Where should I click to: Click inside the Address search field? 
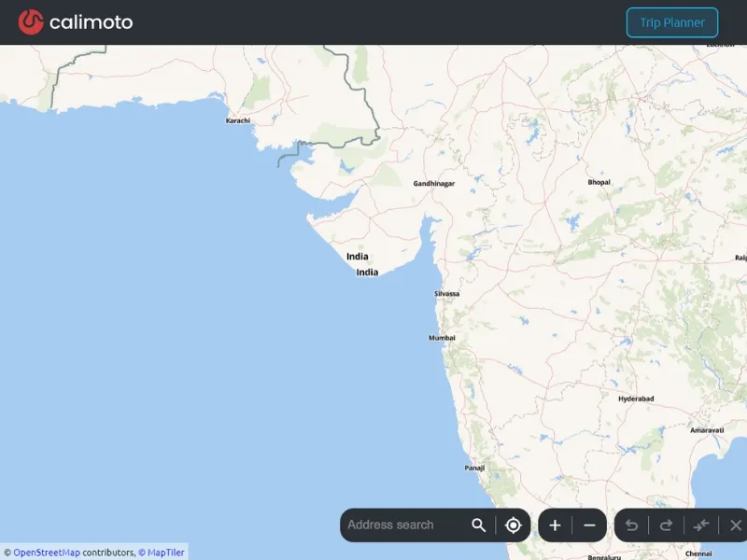pyautogui.click(x=402, y=525)
